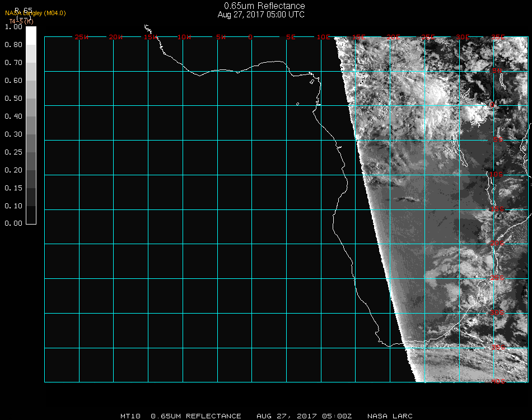The width and height of the screenshot is (532, 420).
Task: Click the 35S latitude label
Action: (x=498, y=347)
